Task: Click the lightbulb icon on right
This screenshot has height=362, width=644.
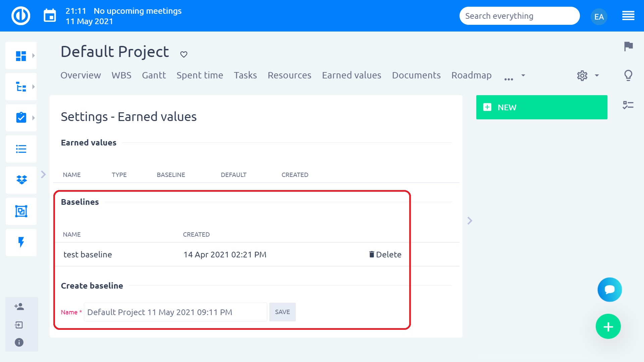Action: pyautogui.click(x=628, y=75)
